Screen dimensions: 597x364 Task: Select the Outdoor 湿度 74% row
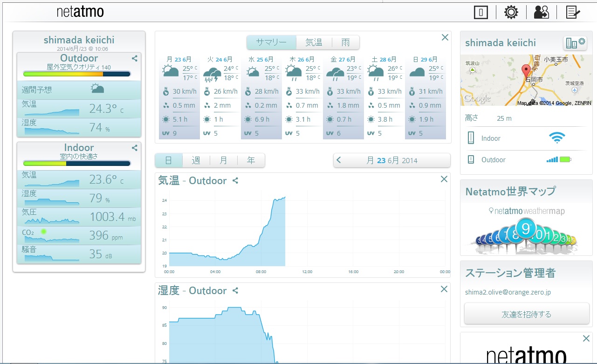pyautogui.click(x=79, y=127)
